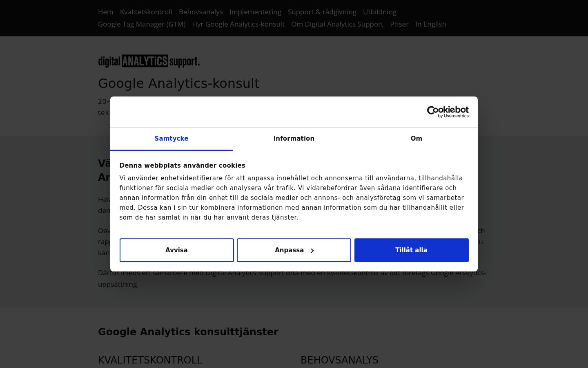This screenshot has height=368, width=588.
Task: Click the Google Analytics-konsult page title
Action: point(179,83)
